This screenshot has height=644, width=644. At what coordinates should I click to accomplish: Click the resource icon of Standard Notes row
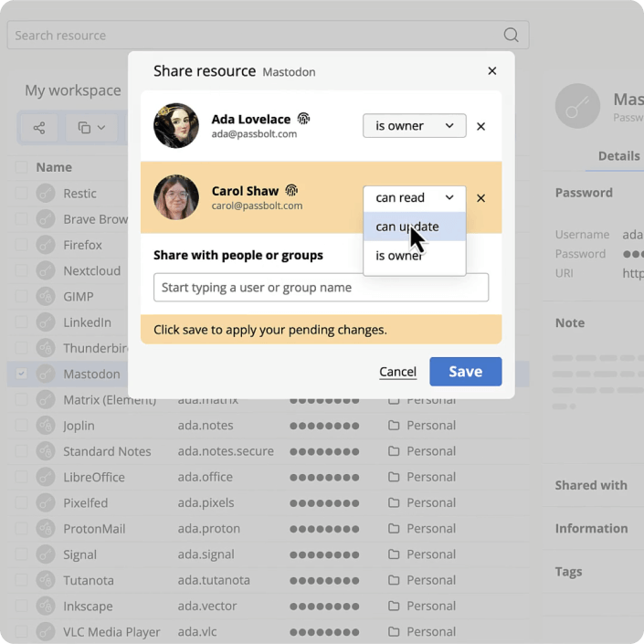pyautogui.click(x=46, y=451)
